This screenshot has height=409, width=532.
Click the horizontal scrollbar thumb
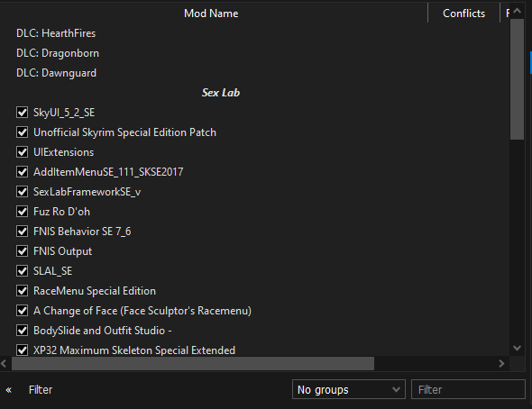coord(193,364)
